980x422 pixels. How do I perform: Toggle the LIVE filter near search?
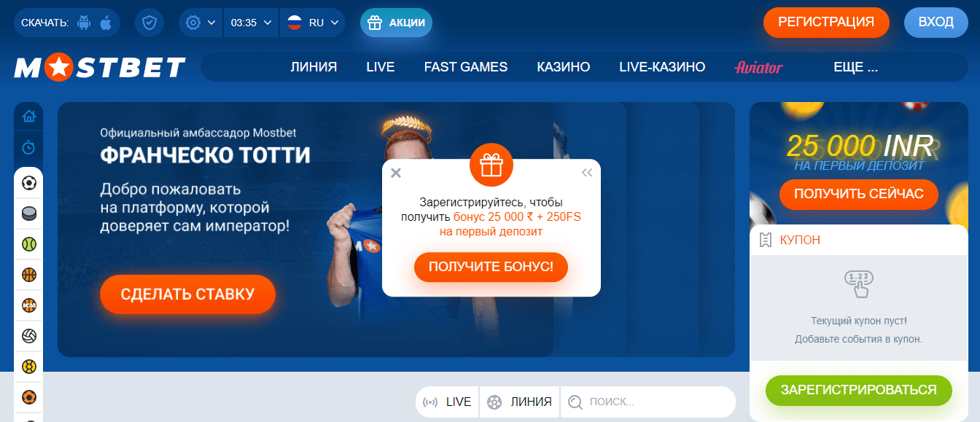pyautogui.click(x=447, y=402)
